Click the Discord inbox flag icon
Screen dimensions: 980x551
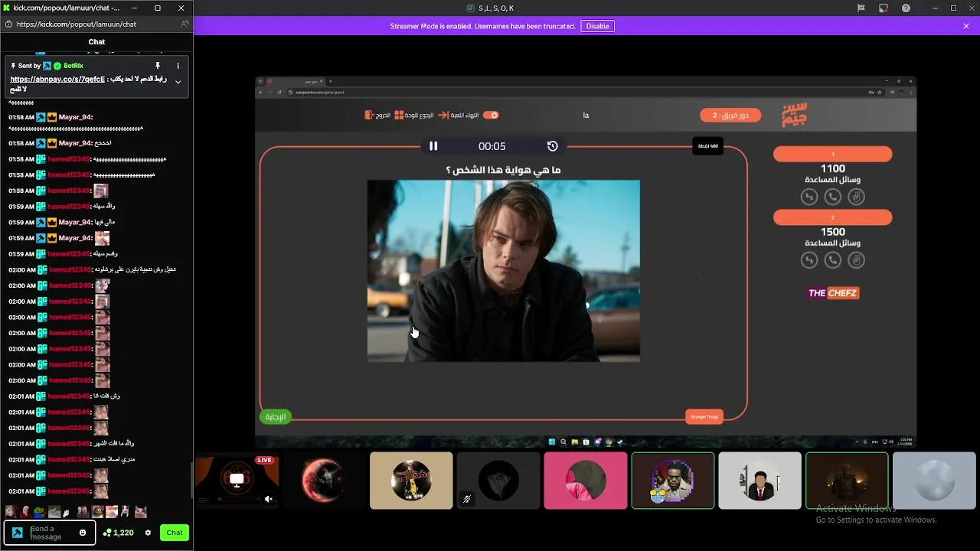click(861, 8)
